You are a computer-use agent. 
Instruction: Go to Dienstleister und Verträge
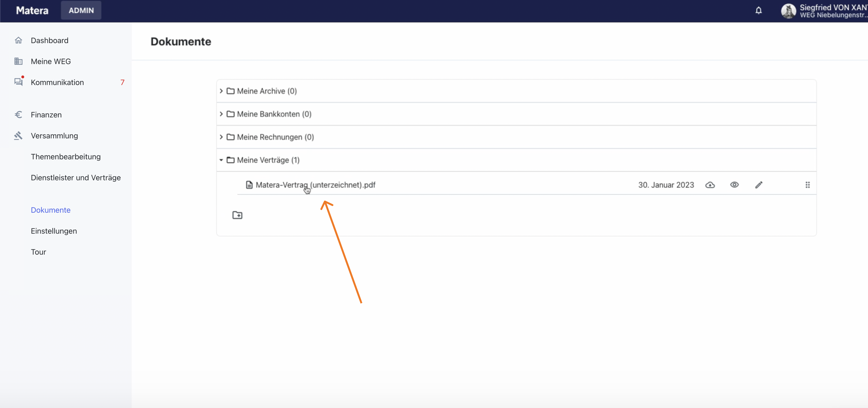click(x=76, y=178)
